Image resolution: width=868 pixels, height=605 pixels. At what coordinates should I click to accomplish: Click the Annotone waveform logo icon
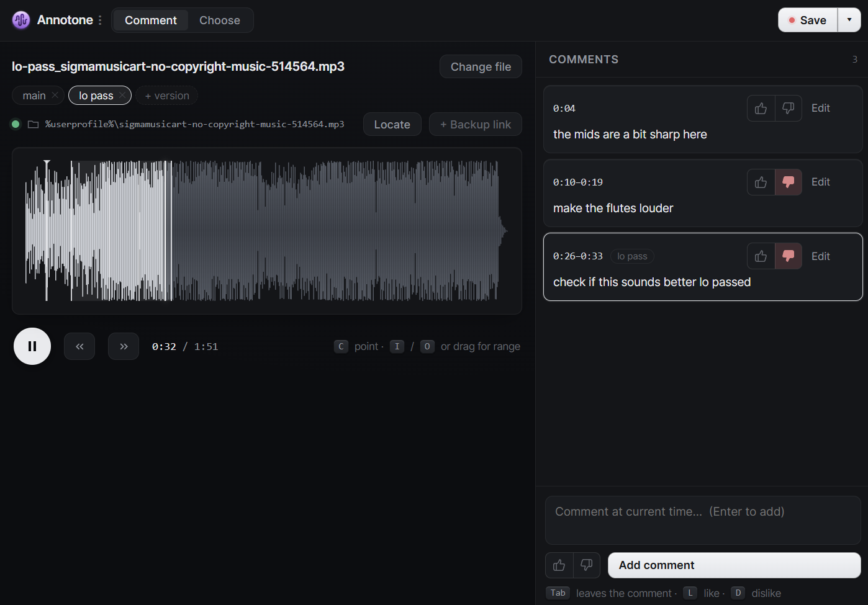click(x=21, y=20)
